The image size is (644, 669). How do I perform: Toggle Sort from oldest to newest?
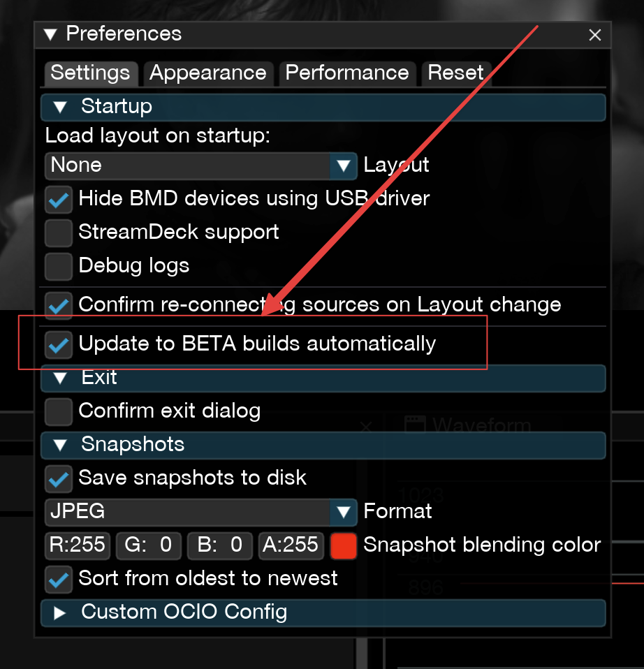(x=59, y=579)
